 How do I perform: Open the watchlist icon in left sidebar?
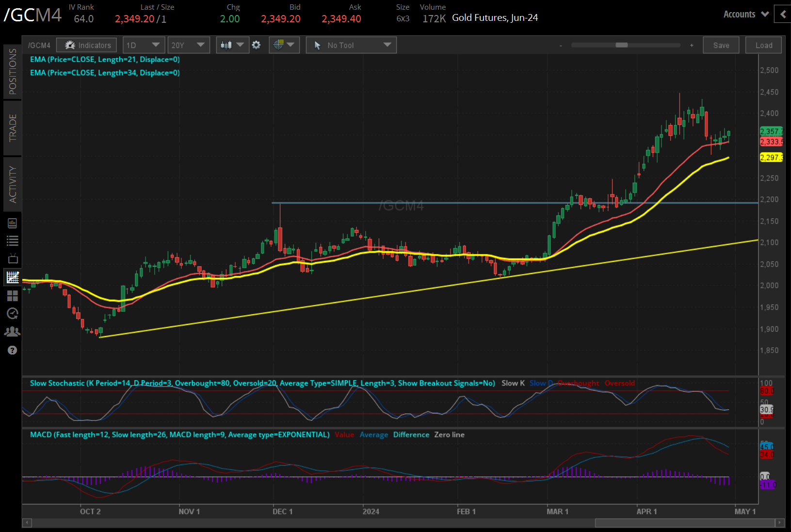[12, 241]
